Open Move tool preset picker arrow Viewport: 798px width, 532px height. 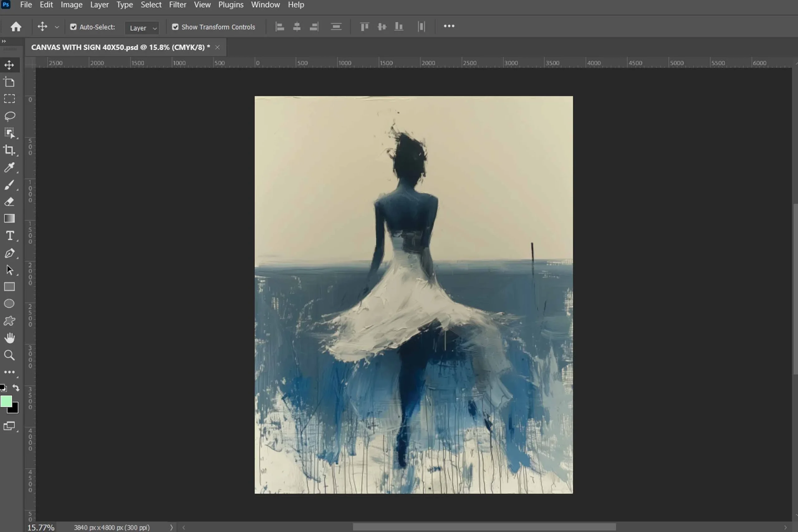57,27
